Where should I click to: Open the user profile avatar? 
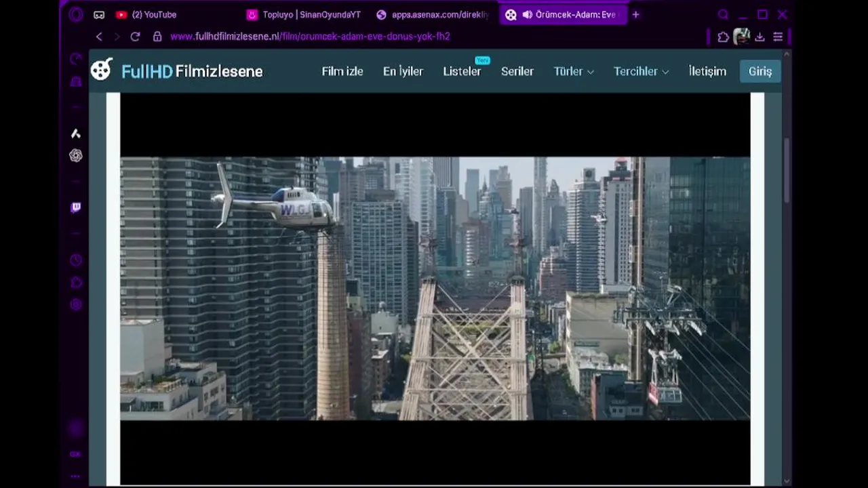tap(742, 37)
